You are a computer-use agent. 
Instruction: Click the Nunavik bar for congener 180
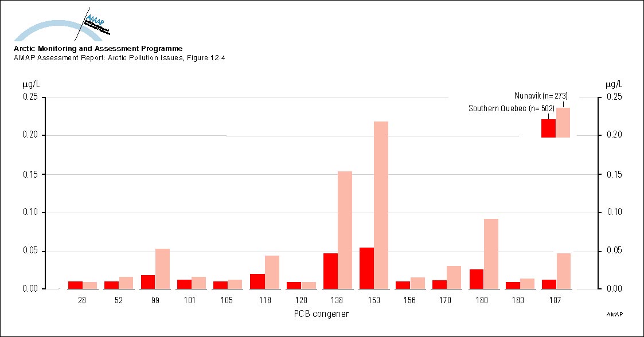[x=491, y=253]
